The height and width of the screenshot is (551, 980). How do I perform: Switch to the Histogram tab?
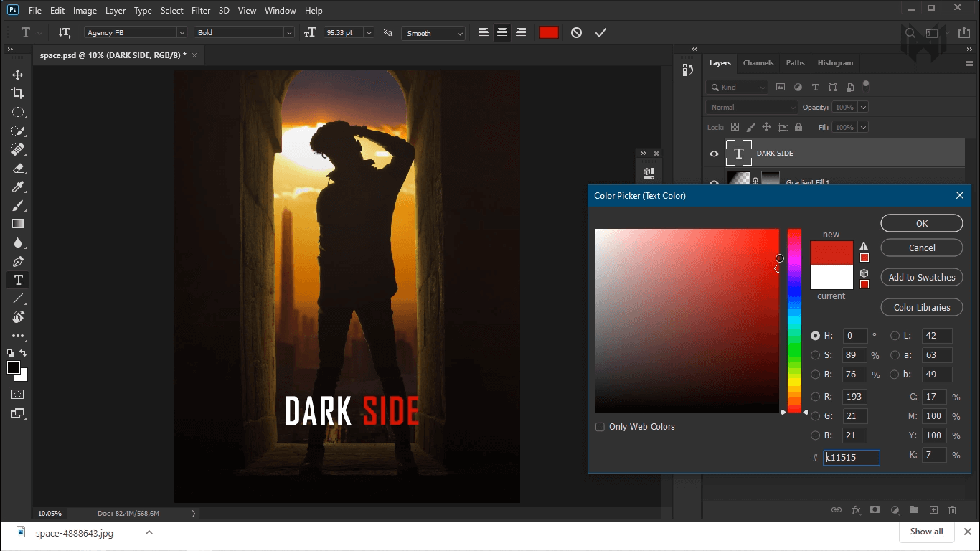click(x=835, y=63)
